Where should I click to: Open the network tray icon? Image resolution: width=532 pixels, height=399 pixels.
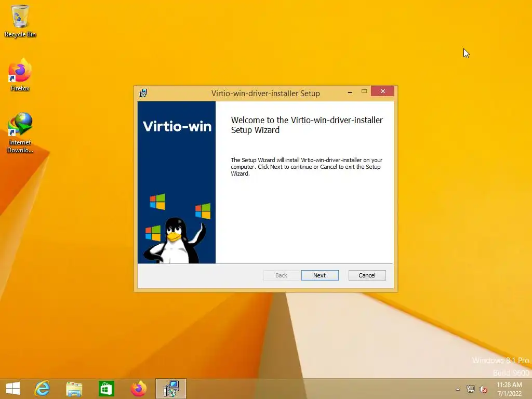coord(471,389)
